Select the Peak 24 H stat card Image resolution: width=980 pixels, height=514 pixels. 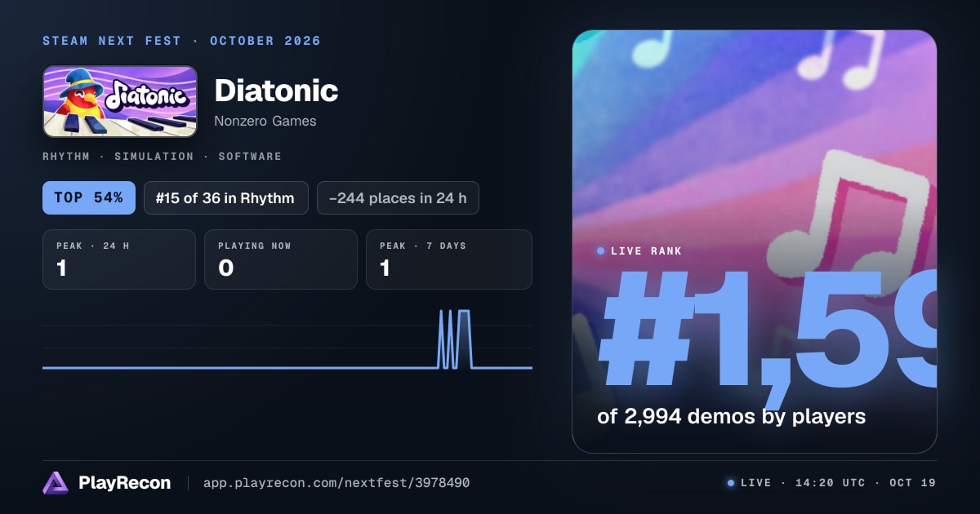coord(119,259)
